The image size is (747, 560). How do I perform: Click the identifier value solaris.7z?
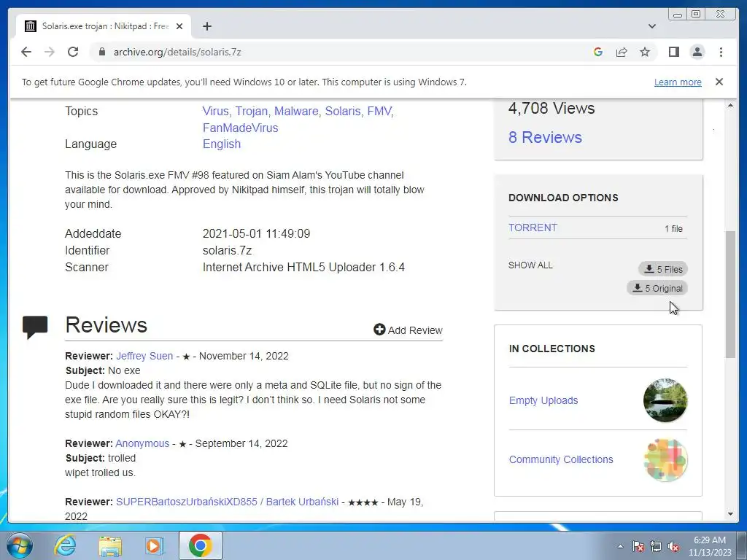pos(227,251)
